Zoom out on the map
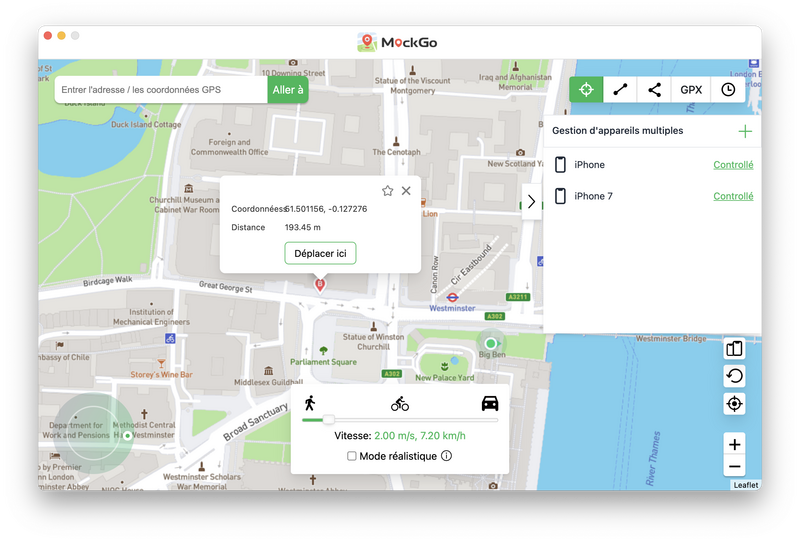The image size is (800, 541). pos(735,466)
